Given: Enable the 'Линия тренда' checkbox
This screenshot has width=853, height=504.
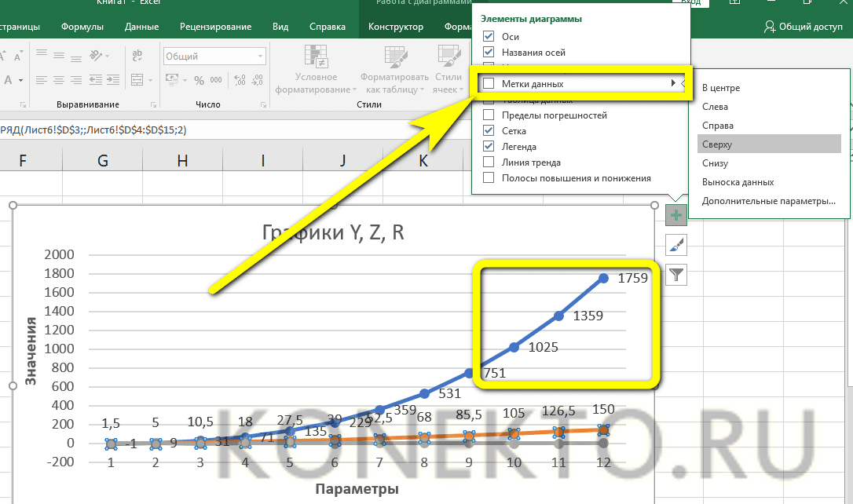Looking at the screenshot, I should 489,163.
